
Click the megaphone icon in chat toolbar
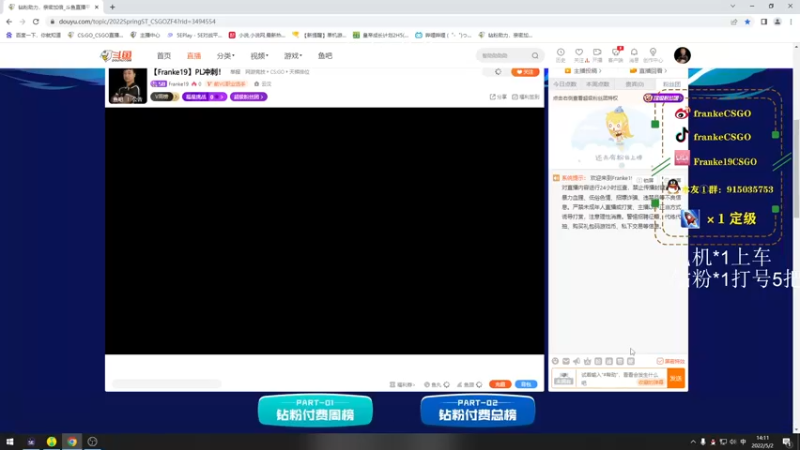(577, 361)
